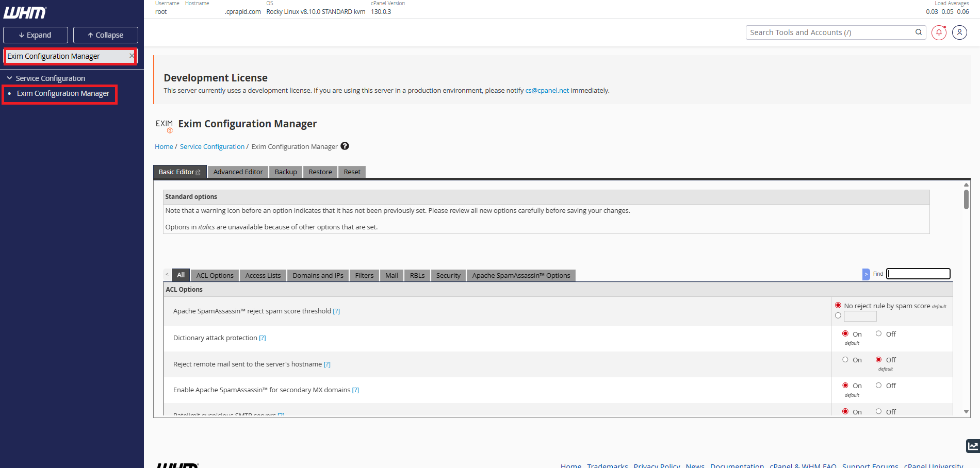The height and width of the screenshot is (468, 980).
Task: Select the ACL Options tab
Action: point(215,275)
